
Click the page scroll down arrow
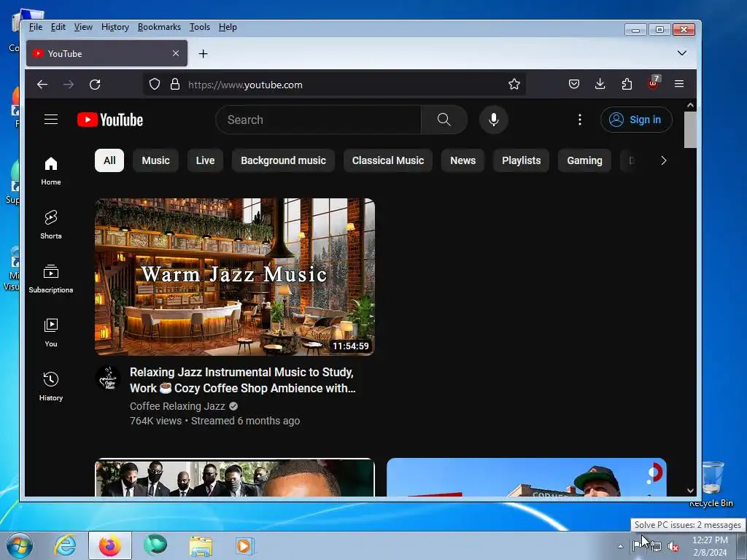point(690,491)
